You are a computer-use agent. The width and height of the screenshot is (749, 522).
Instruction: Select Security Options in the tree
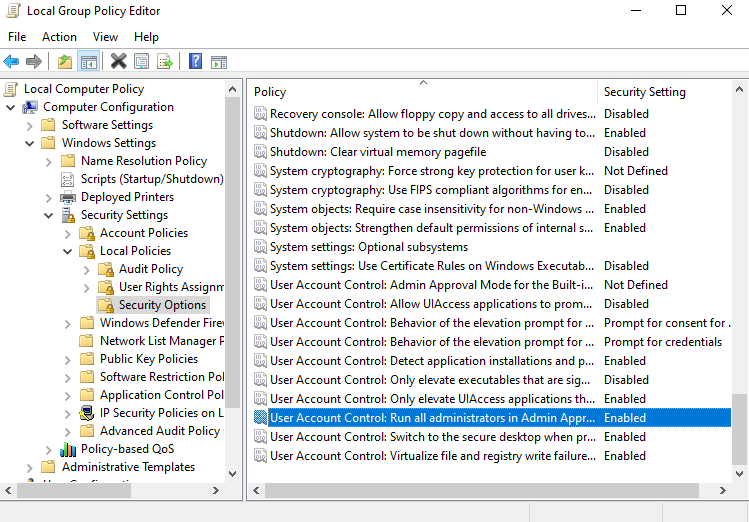(x=162, y=305)
